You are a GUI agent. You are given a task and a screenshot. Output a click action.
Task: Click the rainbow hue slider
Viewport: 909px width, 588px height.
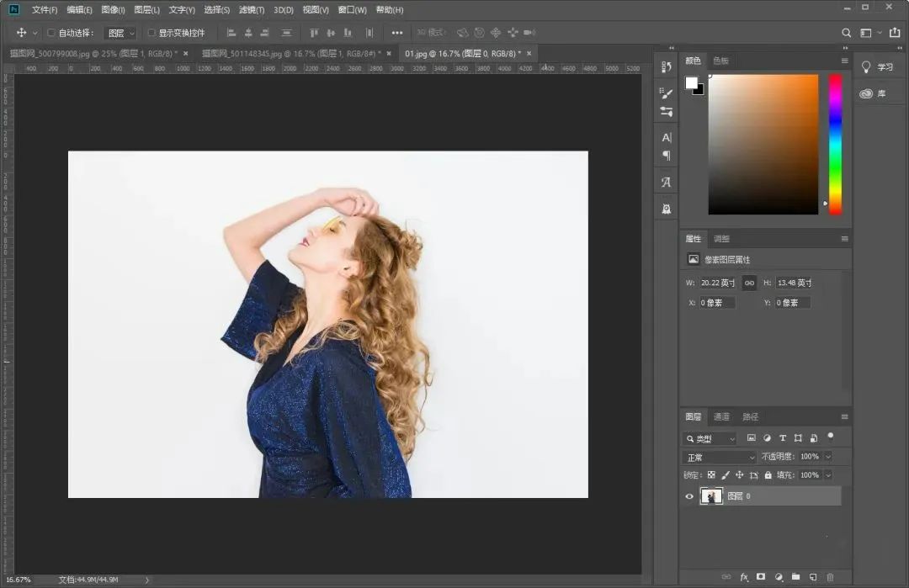coord(835,143)
